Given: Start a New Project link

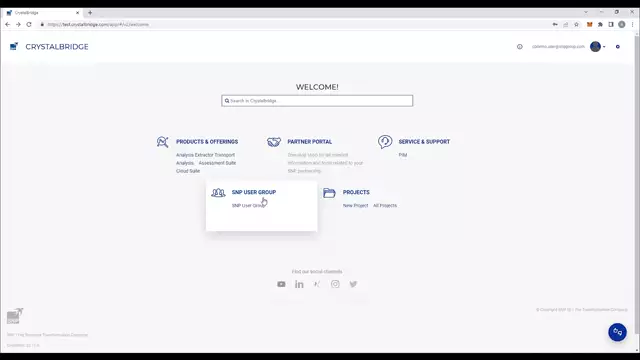Looking at the screenshot, I should pos(355,205).
